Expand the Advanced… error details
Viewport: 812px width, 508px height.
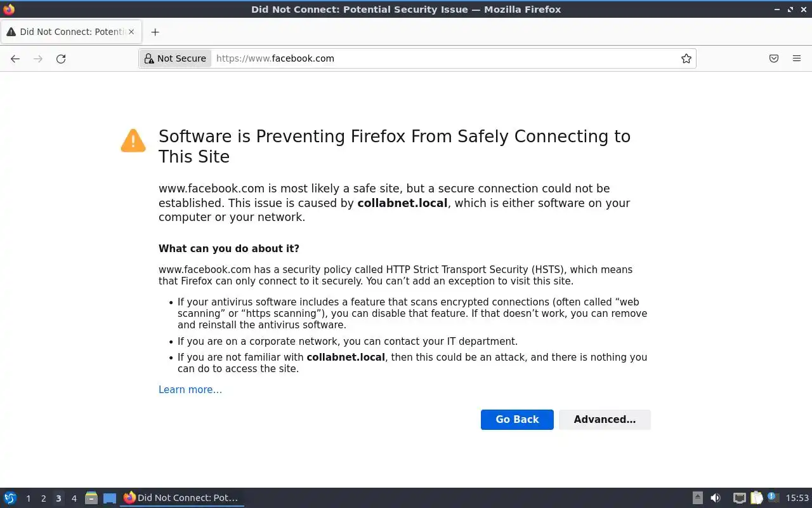604,419
